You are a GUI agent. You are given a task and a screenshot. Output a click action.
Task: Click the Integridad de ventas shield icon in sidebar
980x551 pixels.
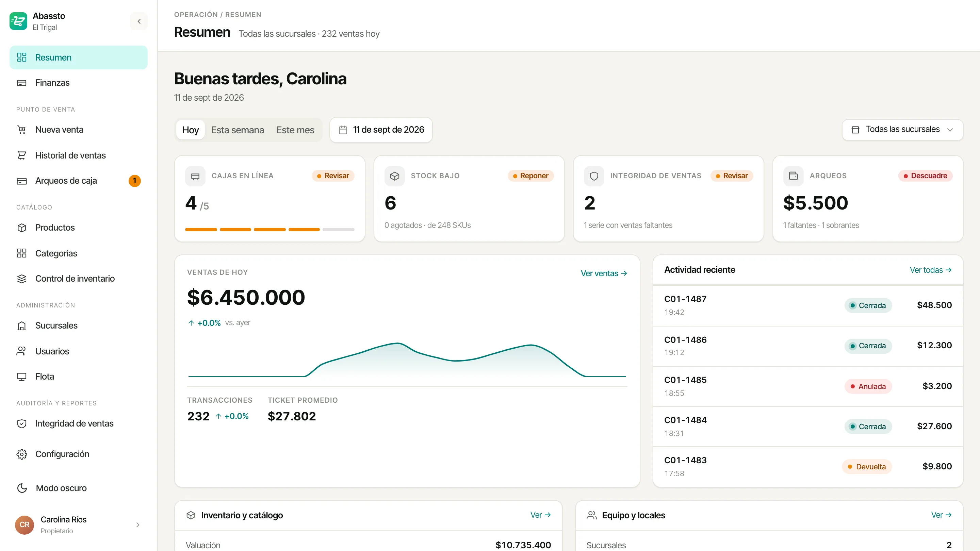tap(22, 423)
